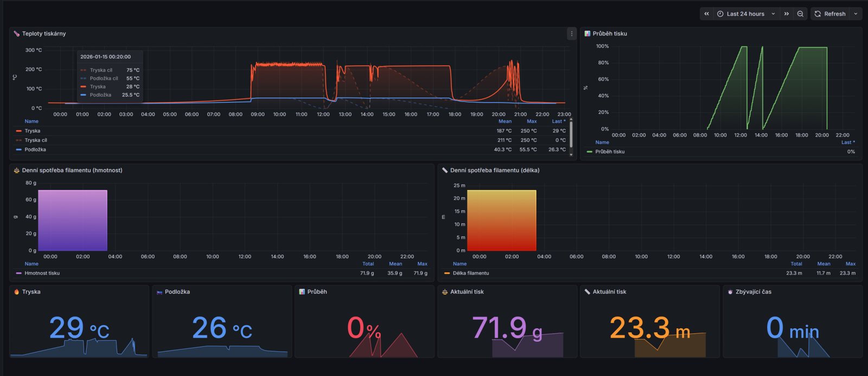
Task: Click the flame icon on Tryska panel
Action: [16, 291]
